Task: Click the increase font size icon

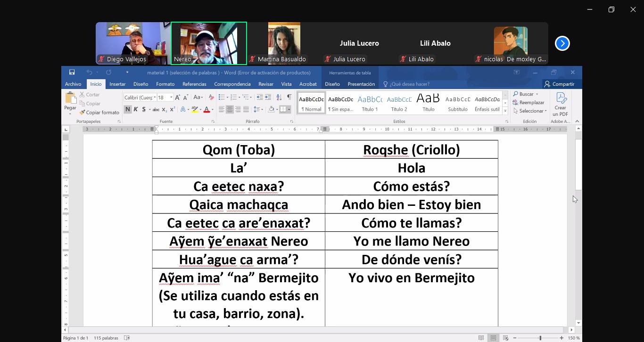Action: coord(178,98)
